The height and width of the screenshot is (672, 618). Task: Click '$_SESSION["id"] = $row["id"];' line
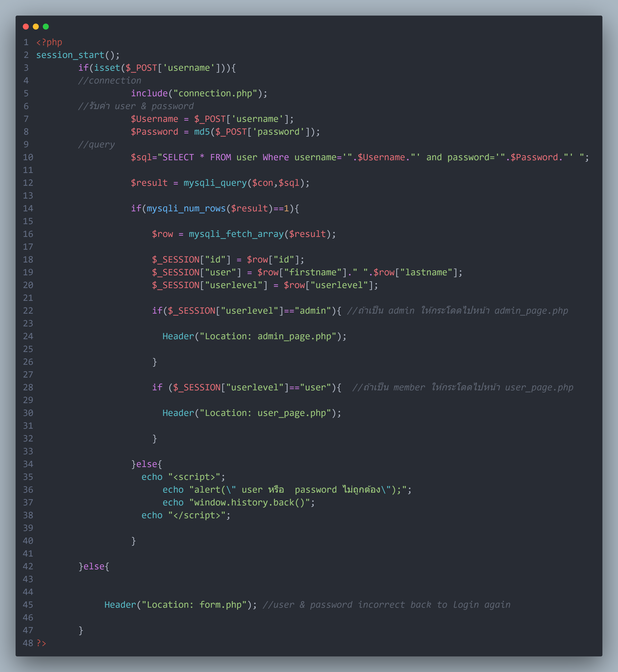[228, 260]
